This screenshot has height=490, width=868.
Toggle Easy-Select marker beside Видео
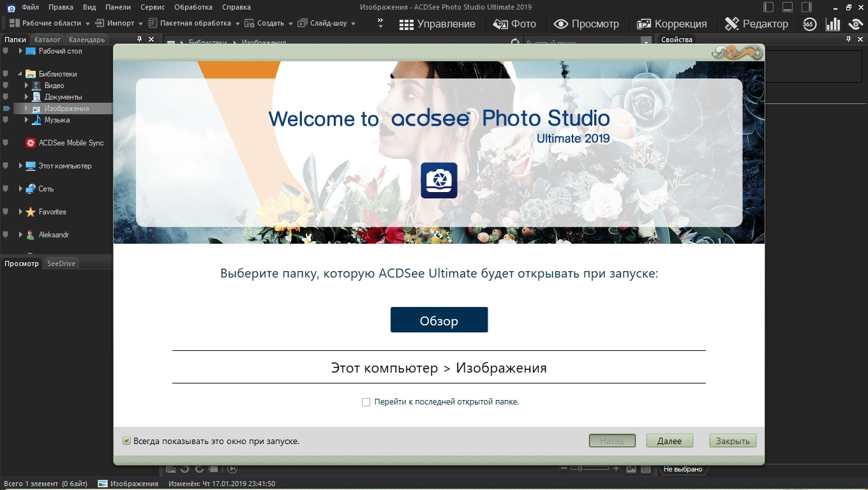click(x=6, y=85)
